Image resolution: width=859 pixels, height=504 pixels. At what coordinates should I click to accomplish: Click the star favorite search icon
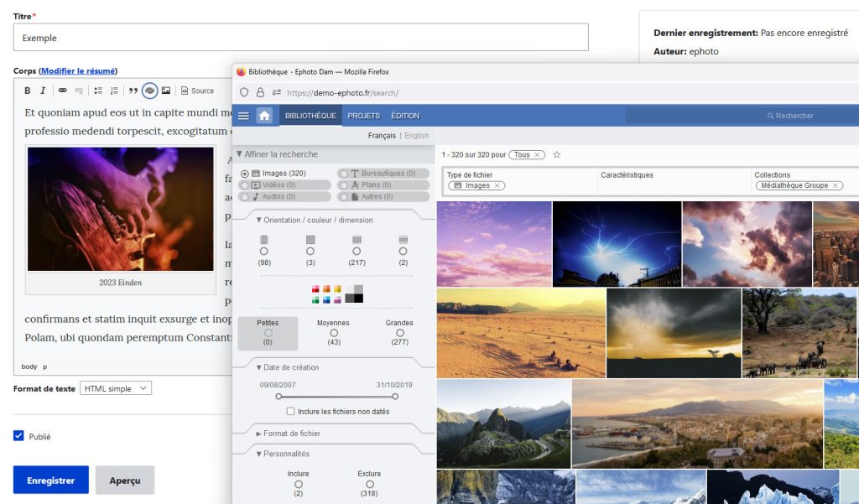pyautogui.click(x=557, y=154)
